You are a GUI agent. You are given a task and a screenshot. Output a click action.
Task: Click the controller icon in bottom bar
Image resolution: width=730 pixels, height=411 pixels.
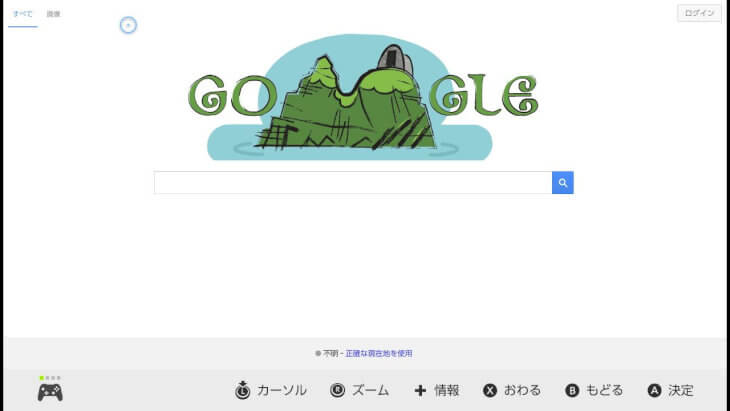pos(50,391)
